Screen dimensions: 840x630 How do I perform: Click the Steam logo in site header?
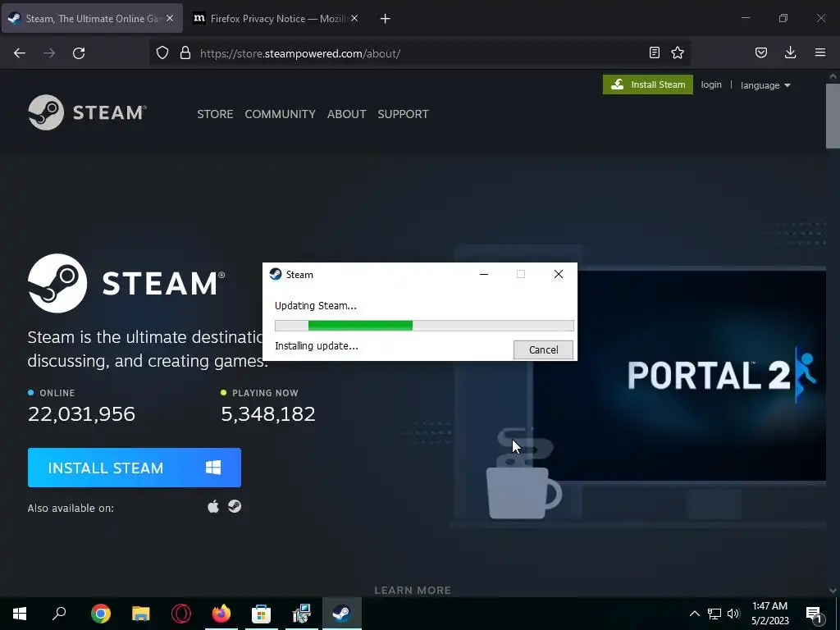[87, 112]
